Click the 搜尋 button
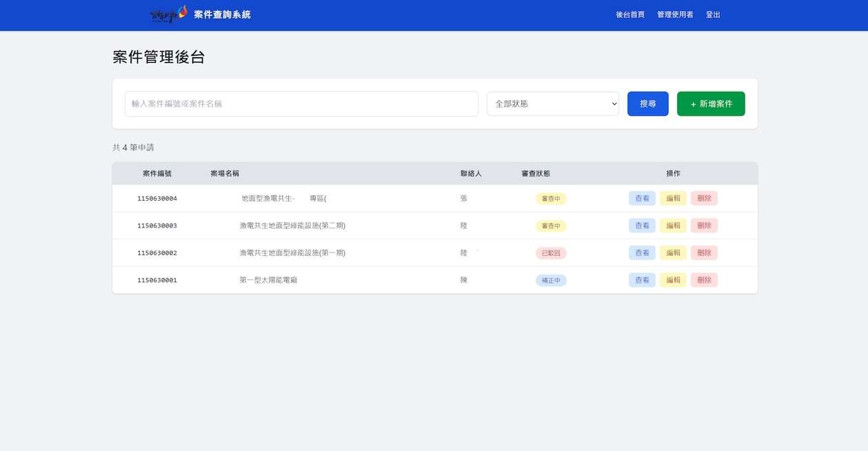The height and width of the screenshot is (451, 868). 648,103
